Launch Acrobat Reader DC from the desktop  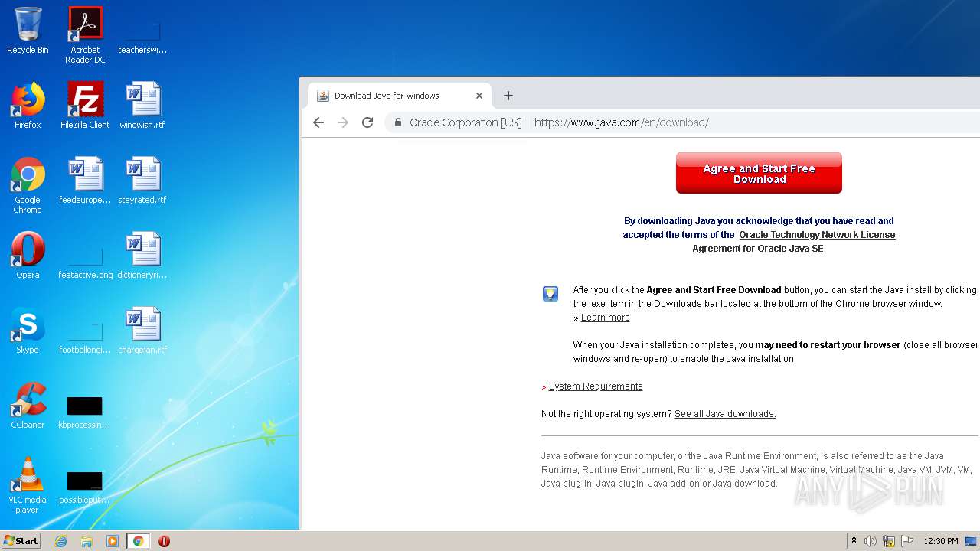[x=85, y=35]
